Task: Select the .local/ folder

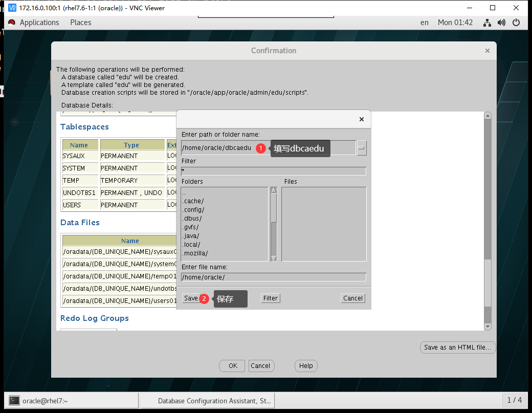Action: (191, 245)
